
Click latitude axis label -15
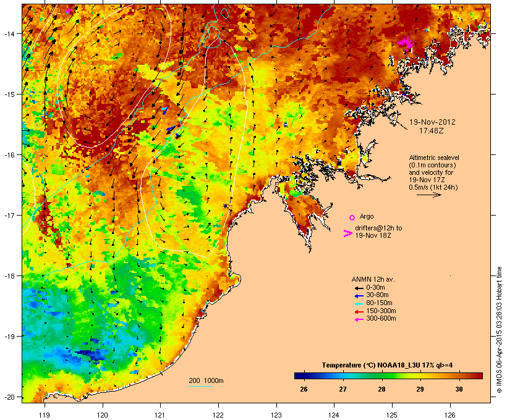point(9,94)
